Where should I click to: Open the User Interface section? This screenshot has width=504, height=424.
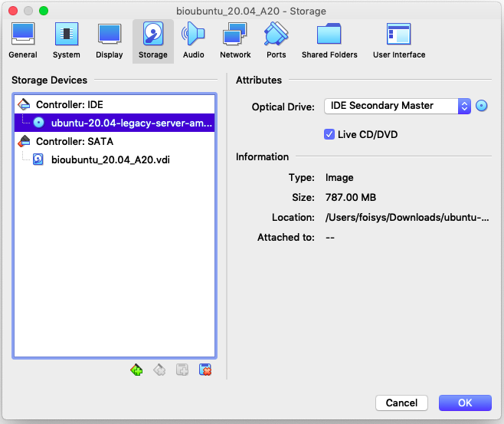[x=398, y=41]
